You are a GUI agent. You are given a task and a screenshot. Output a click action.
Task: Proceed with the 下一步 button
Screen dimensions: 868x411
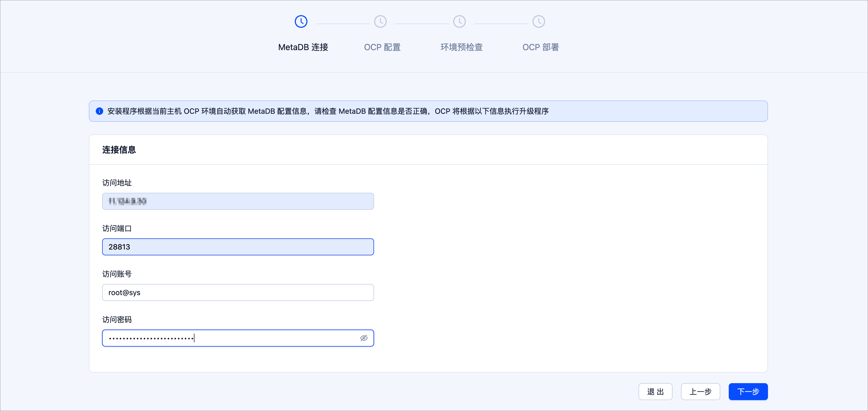tap(748, 391)
